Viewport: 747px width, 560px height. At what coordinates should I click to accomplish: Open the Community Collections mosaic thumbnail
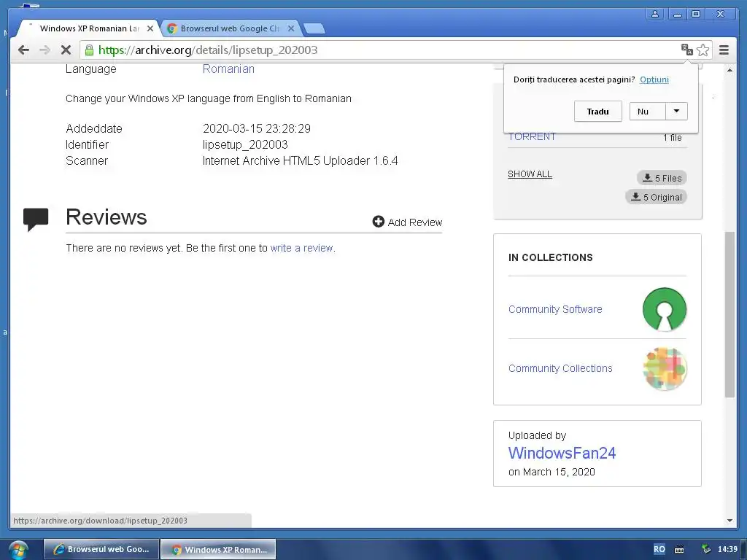click(x=665, y=368)
